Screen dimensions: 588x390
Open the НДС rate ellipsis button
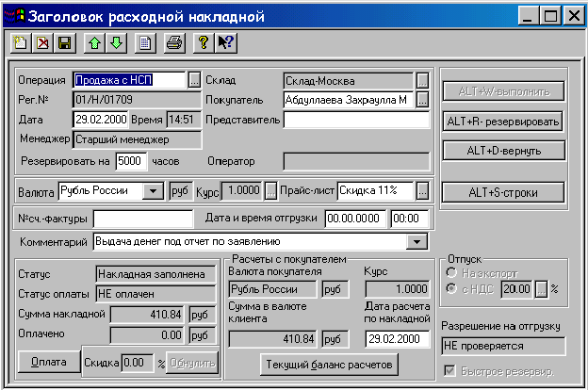pos(541,289)
